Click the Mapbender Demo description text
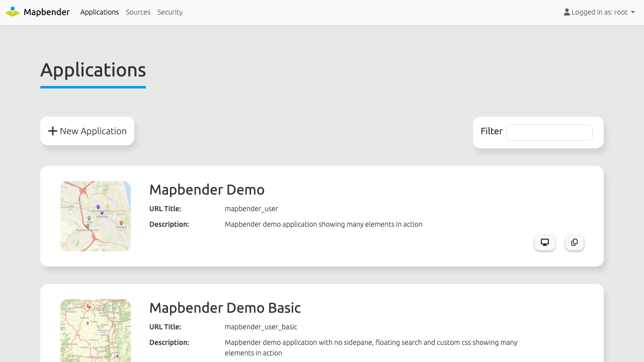 (x=324, y=224)
